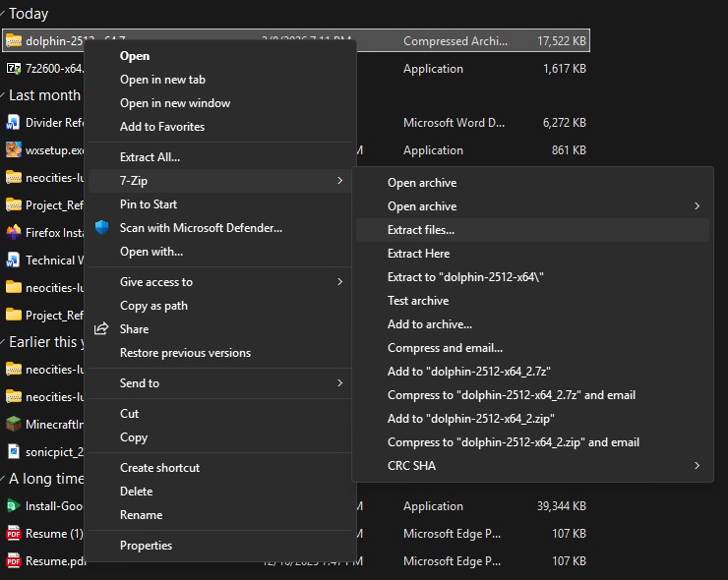Screen dimensions: 728x580
Task: Select Test archive in 7-Zip submenu
Action: pyautogui.click(x=418, y=301)
